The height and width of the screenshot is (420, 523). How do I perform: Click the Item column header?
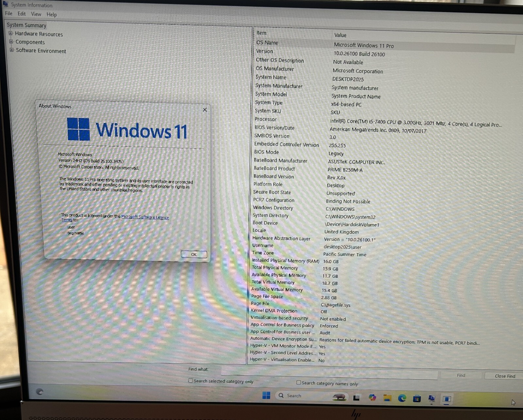pyautogui.click(x=293, y=33)
